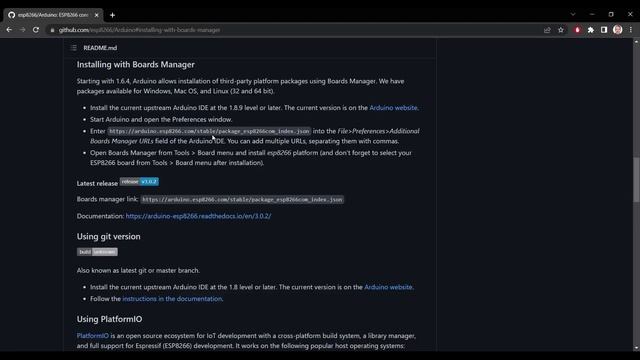Click the padlock site info icon

(52, 30)
